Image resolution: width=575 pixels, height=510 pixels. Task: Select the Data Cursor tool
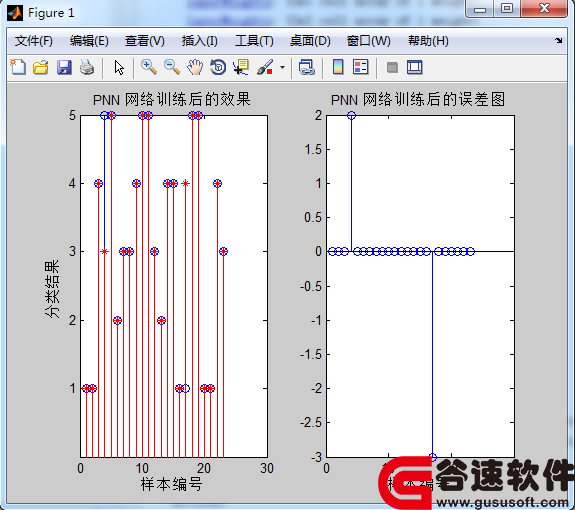tap(241, 67)
